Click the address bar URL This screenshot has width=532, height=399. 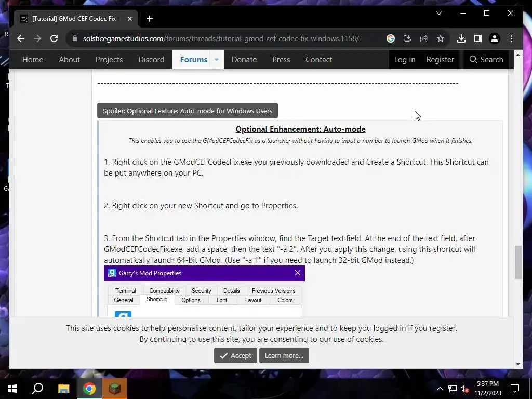click(x=220, y=38)
